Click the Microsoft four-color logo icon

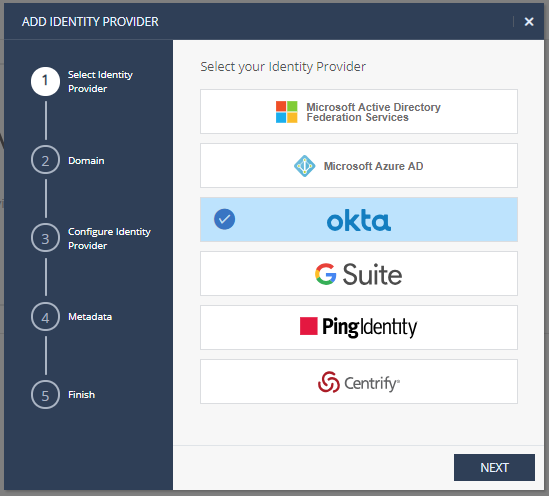pyautogui.click(x=286, y=112)
